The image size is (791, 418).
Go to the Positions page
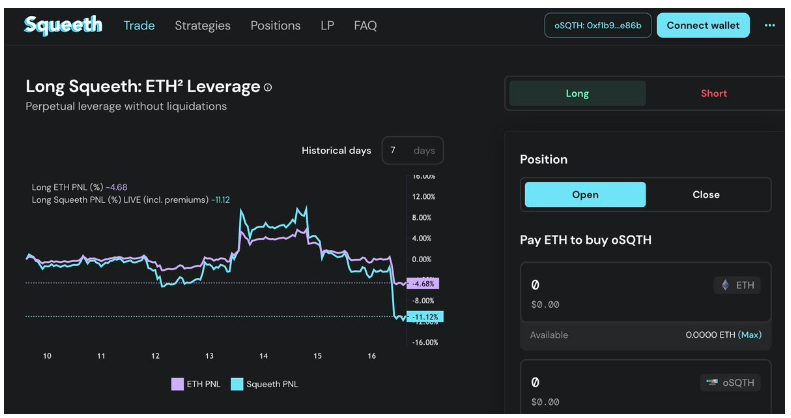pos(275,26)
